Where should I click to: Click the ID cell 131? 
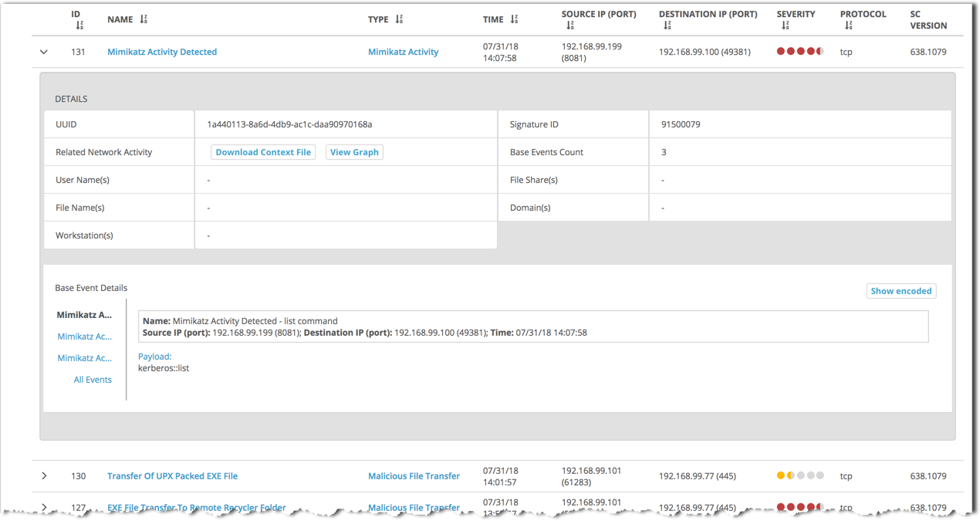pos(78,52)
